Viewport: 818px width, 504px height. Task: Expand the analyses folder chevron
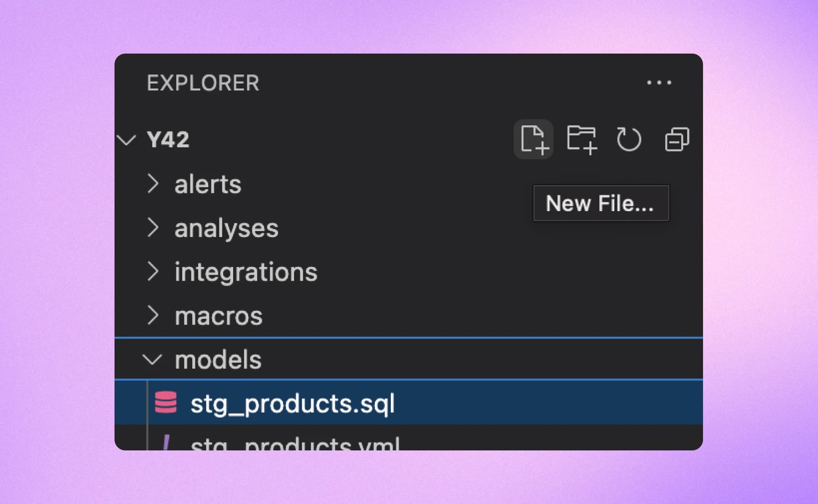153,227
